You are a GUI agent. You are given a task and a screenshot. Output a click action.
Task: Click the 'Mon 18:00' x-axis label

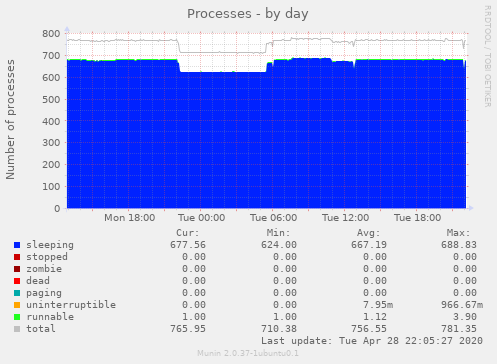click(x=129, y=218)
